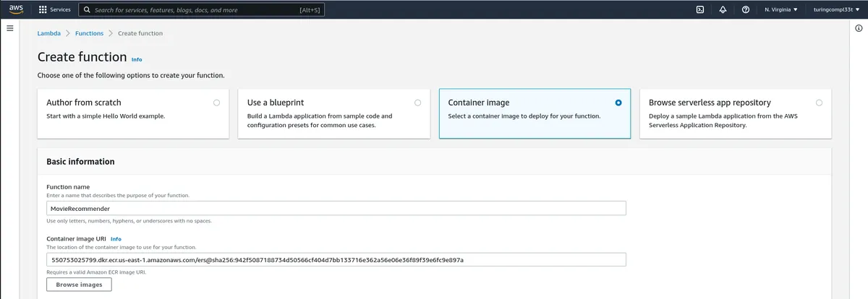
Task: Click the Services text in the top bar
Action: click(61, 10)
